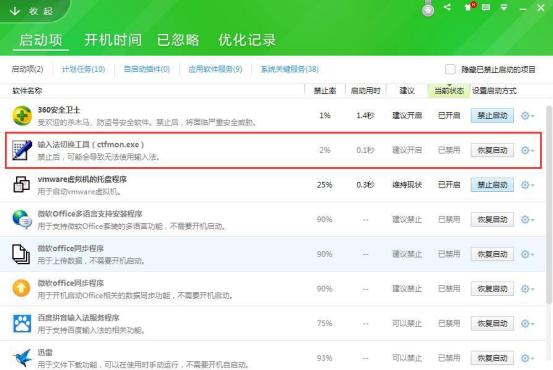553x370 pixels.
Task: Select the 微软Office多语言支持安装程序 name text
Action: (90, 214)
